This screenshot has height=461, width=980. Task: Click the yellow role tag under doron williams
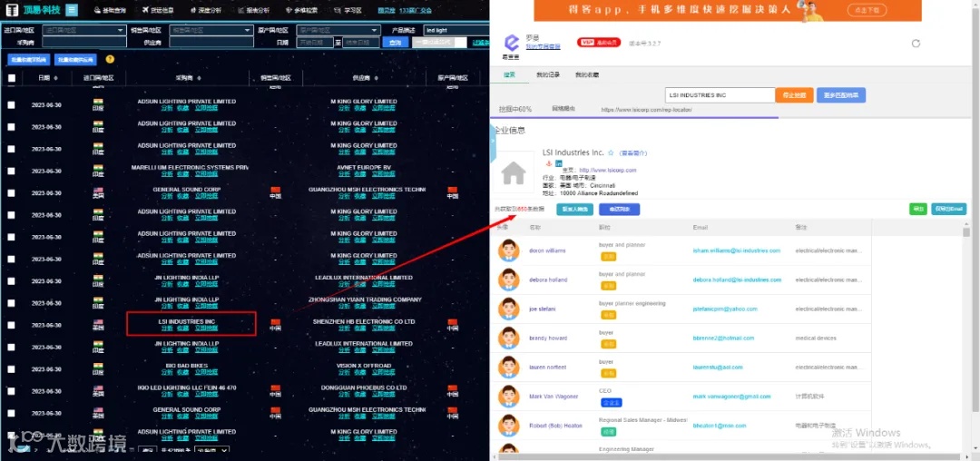click(x=608, y=256)
